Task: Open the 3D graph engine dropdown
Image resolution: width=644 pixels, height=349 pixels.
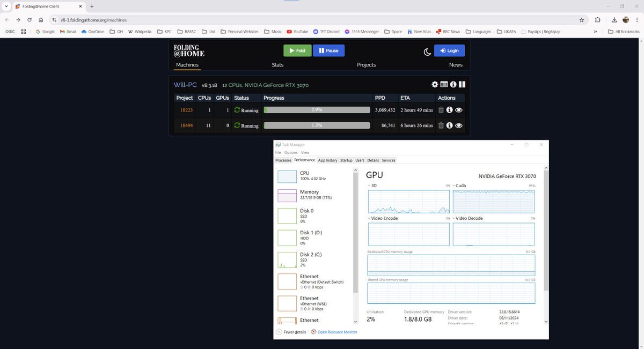Action: 369,185
